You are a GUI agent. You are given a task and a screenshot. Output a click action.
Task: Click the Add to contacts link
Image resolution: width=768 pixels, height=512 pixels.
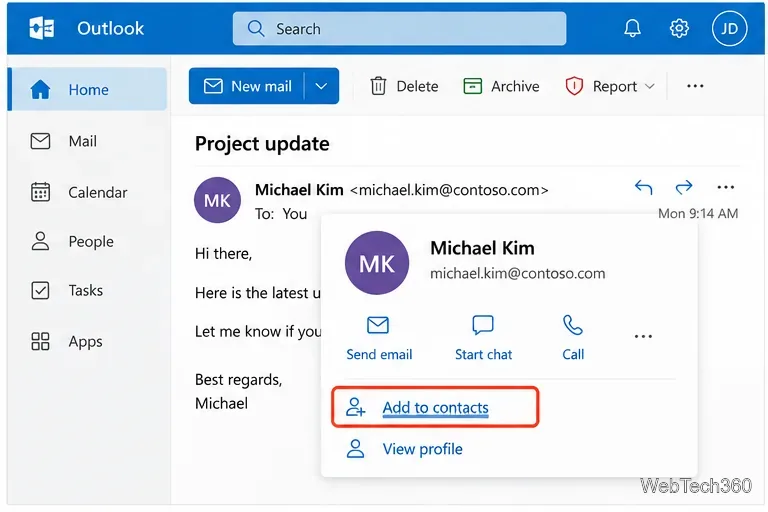[x=435, y=407]
